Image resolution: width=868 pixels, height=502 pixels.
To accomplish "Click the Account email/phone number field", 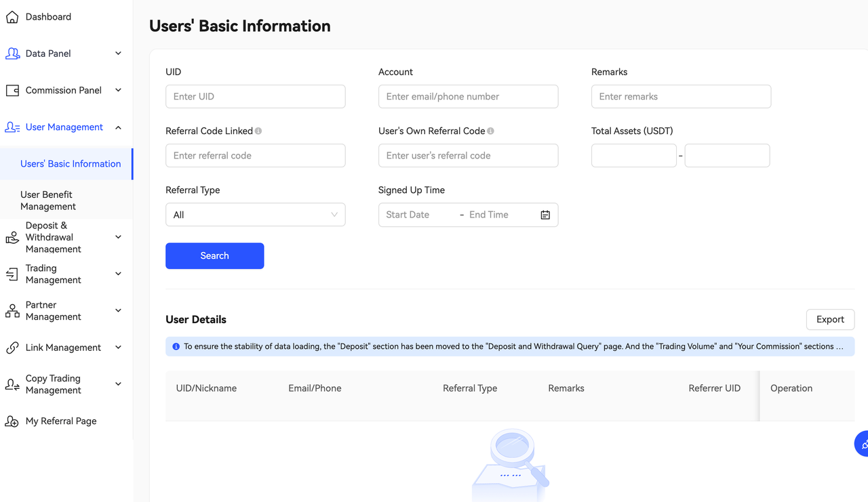I will pos(468,97).
